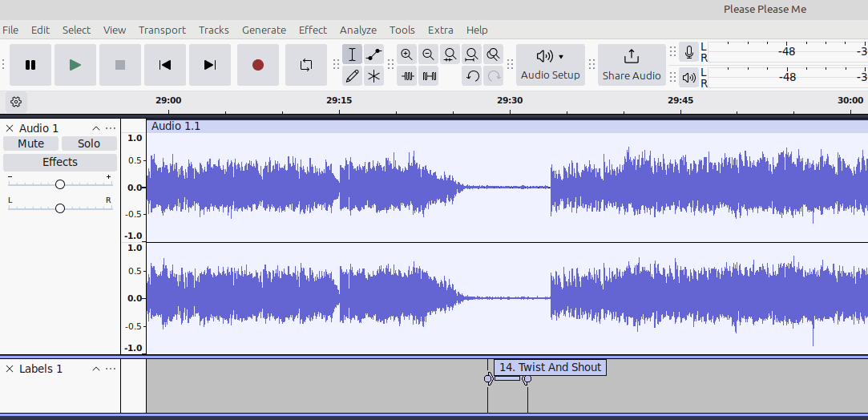The height and width of the screenshot is (420, 868).
Task: Open the Transport menu
Action: point(162,30)
